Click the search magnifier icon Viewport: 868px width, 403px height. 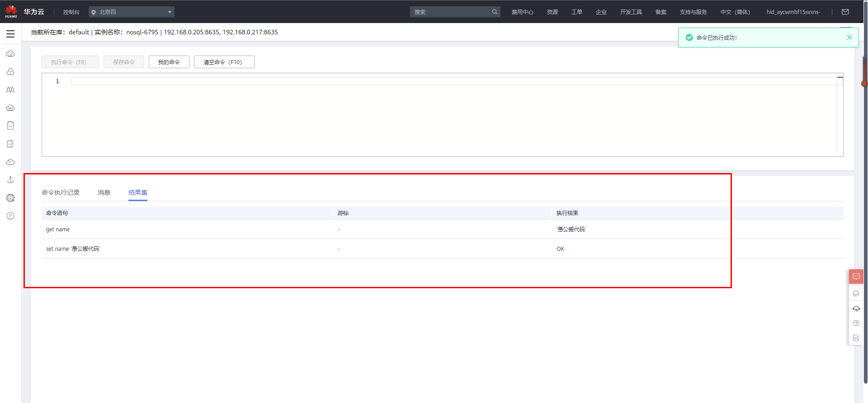[495, 12]
